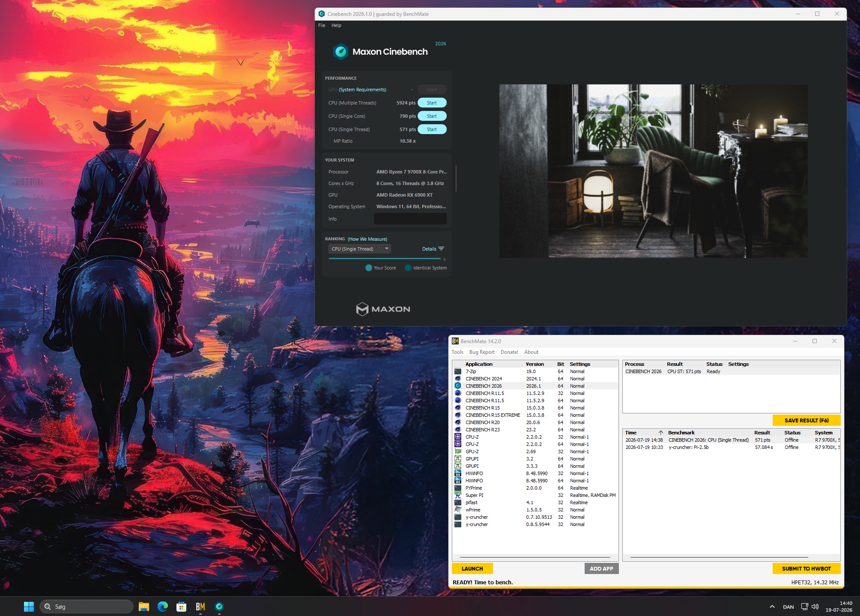
Task: Click the PYPrime row icon in BenchMate
Action: click(458, 488)
